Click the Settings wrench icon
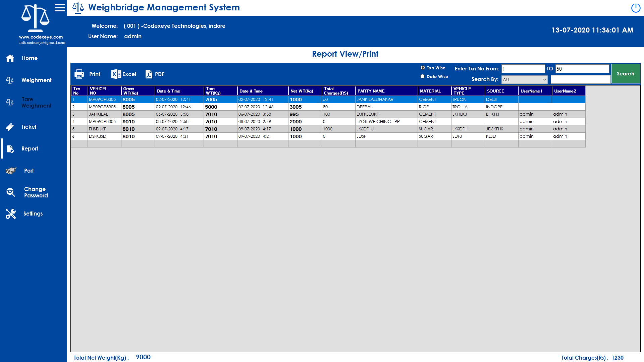 11,214
